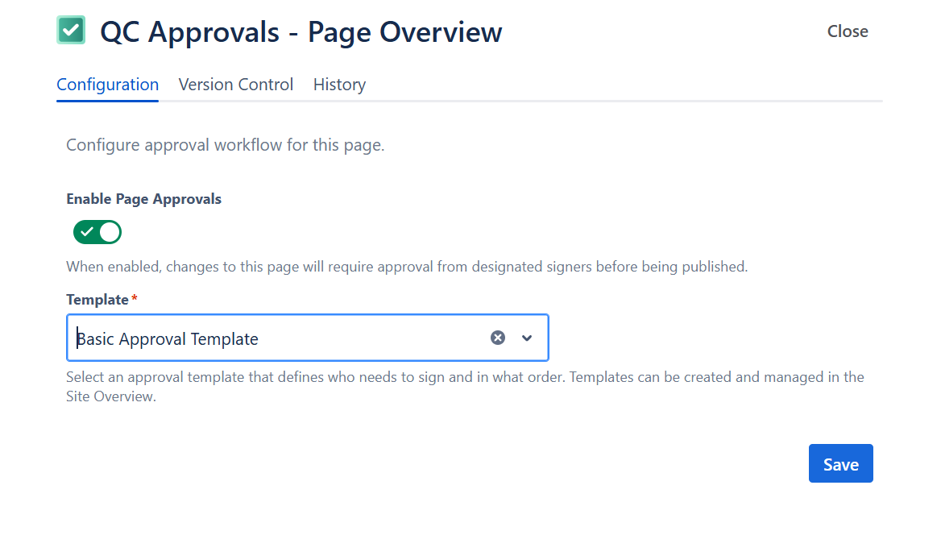Disable the Enable Page Approvals toggle
941x560 pixels.
point(97,232)
